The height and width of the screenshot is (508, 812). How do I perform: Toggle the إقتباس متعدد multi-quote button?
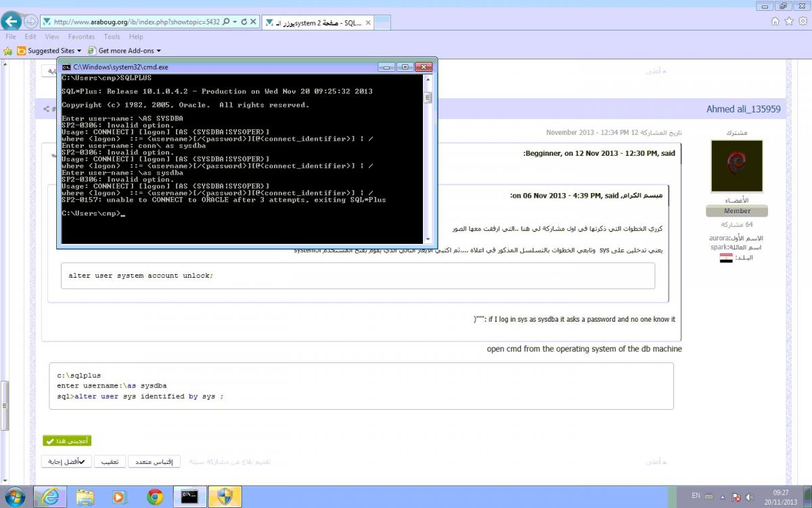pyautogui.click(x=154, y=462)
